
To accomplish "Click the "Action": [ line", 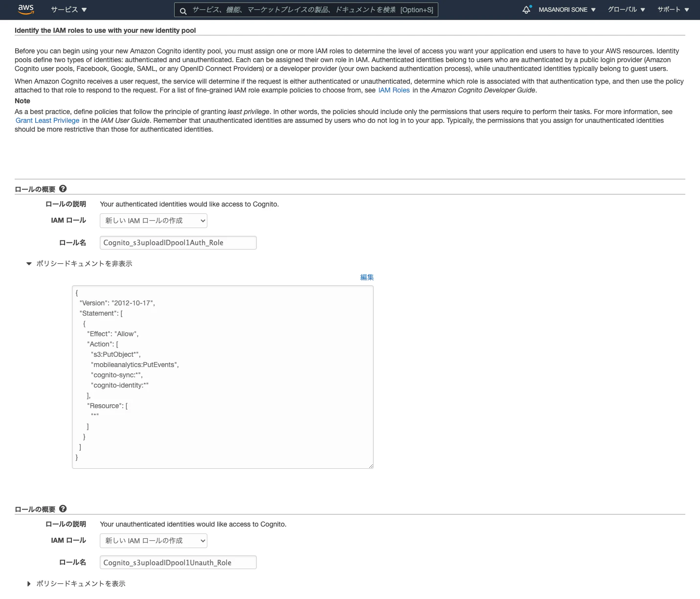I will tap(103, 344).
